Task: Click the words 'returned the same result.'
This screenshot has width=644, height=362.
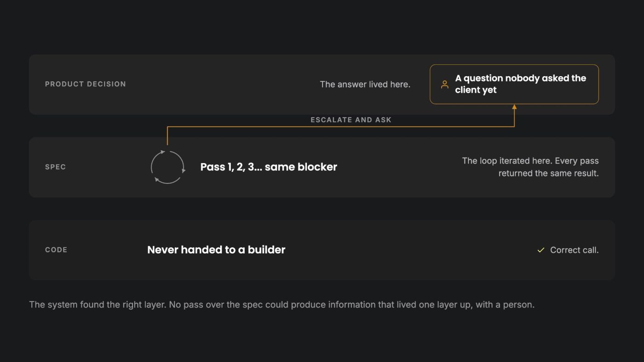Action: (x=549, y=174)
